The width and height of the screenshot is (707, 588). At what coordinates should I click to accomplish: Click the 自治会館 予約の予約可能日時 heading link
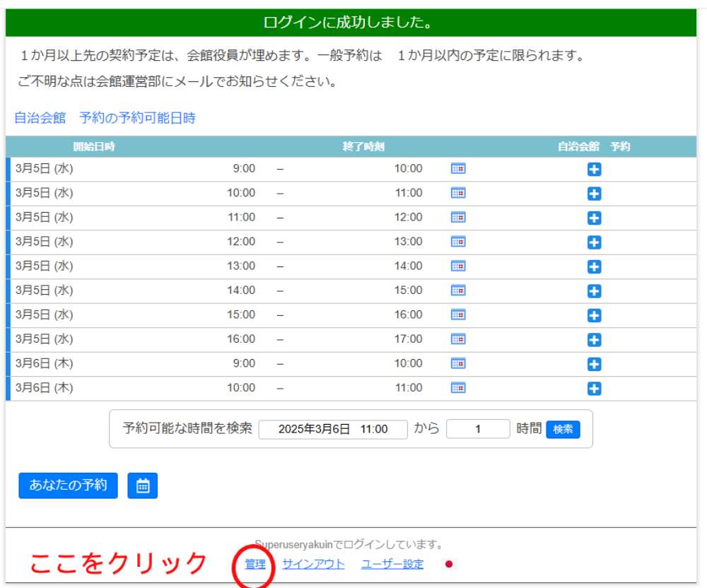(105, 118)
